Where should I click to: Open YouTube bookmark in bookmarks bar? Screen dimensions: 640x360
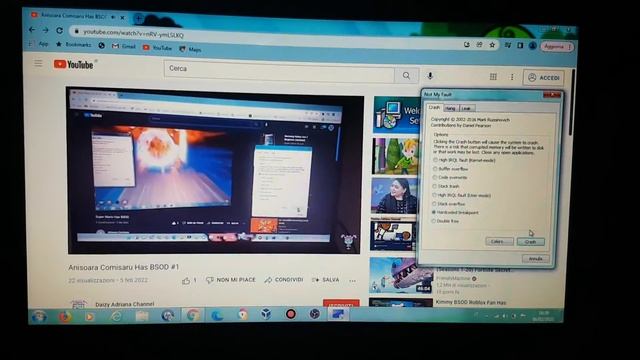click(158, 48)
